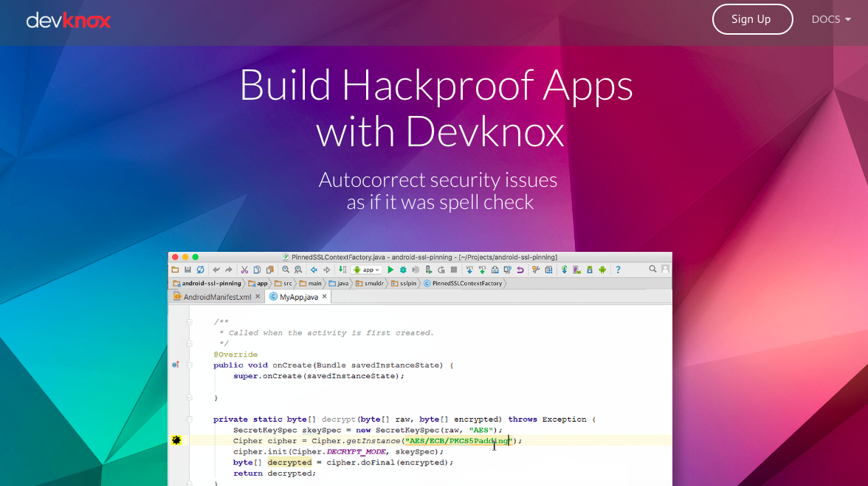The width and height of the screenshot is (868, 486).
Task: Click the green Debug bug icon
Action: (403, 270)
